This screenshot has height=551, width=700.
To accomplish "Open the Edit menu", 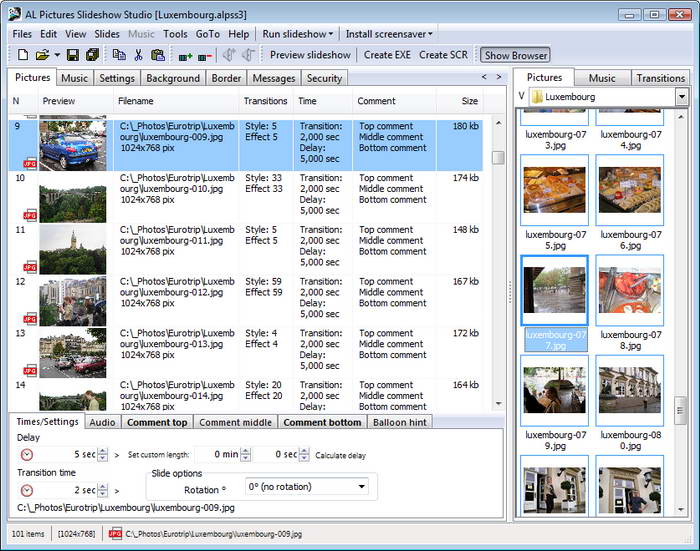I will pos(48,34).
